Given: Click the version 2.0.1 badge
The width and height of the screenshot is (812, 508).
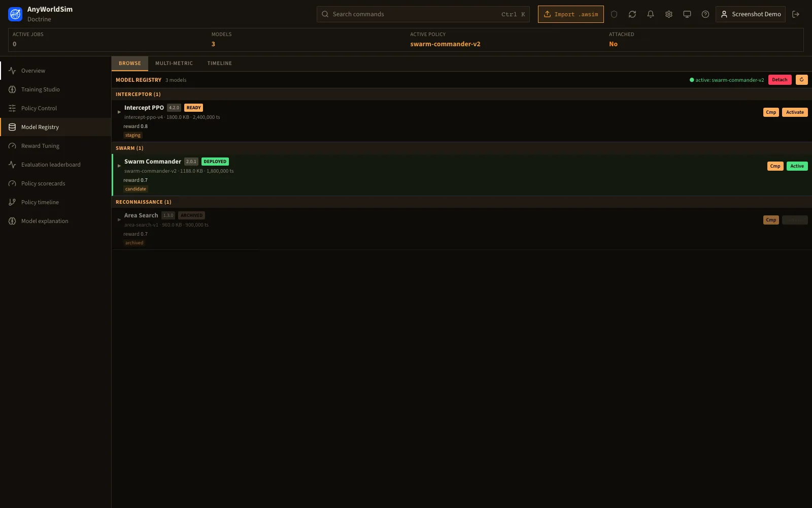Looking at the screenshot, I should 191,162.
